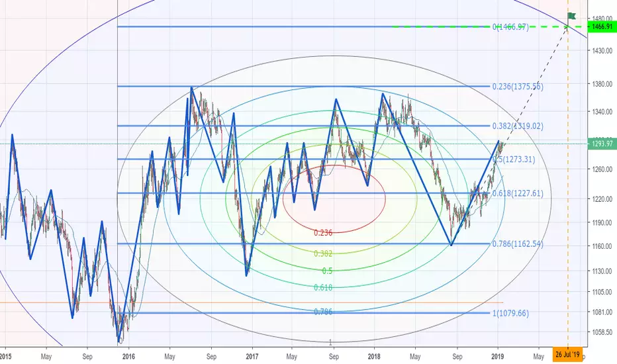Click the 1480.00 price axis label

click(602, 18)
